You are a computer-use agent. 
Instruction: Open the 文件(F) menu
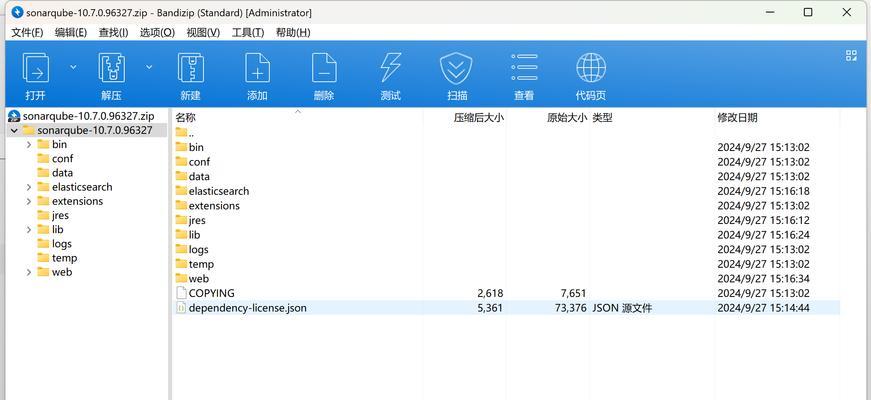(27, 32)
